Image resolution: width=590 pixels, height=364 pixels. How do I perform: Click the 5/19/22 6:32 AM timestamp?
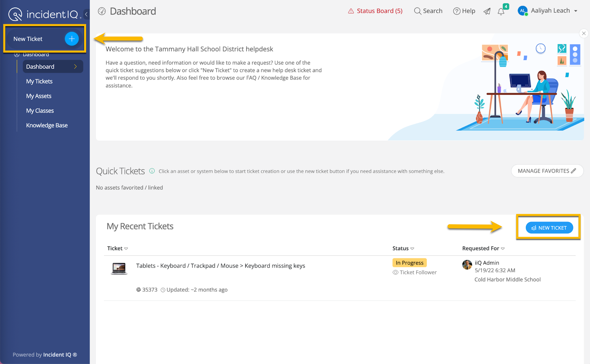[x=495, y=270]
